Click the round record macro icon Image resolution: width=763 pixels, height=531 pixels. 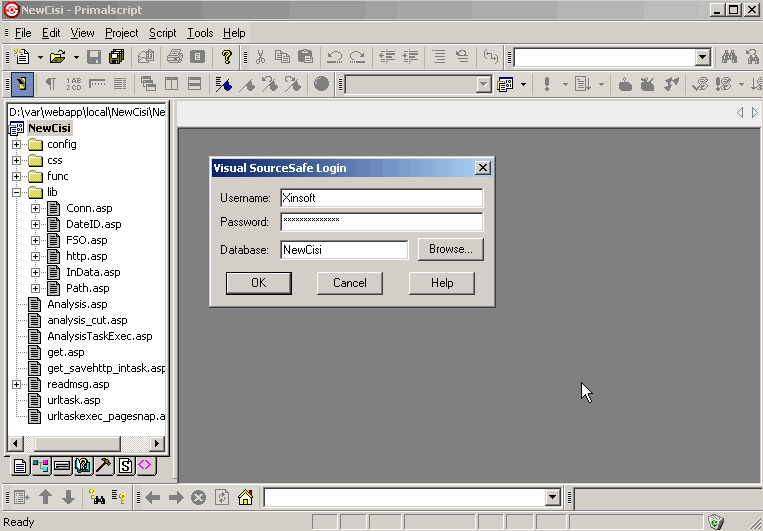[x=321, y=84]
